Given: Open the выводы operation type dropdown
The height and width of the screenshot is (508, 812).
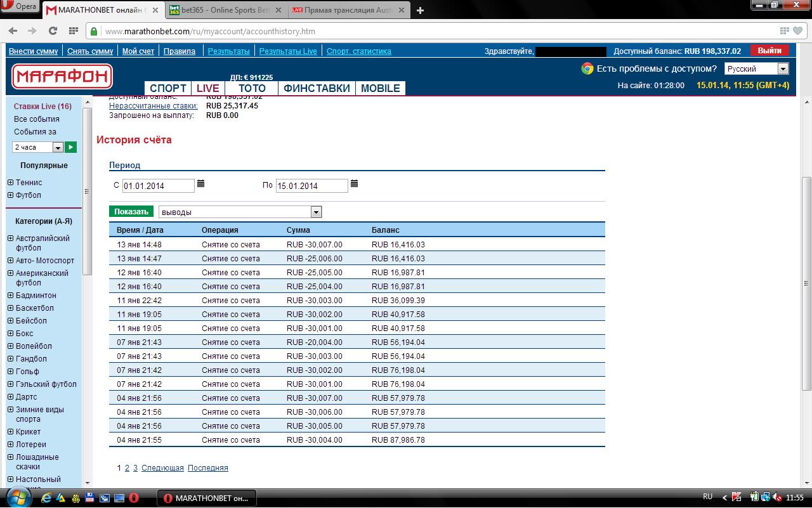Looking at the screenshot, I should click(240, 212).
